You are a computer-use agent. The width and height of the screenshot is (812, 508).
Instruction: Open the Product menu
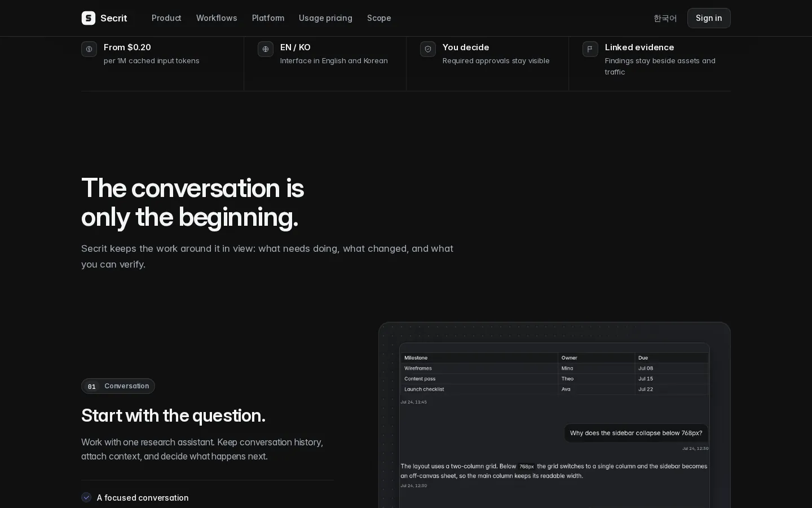(166, 18)
